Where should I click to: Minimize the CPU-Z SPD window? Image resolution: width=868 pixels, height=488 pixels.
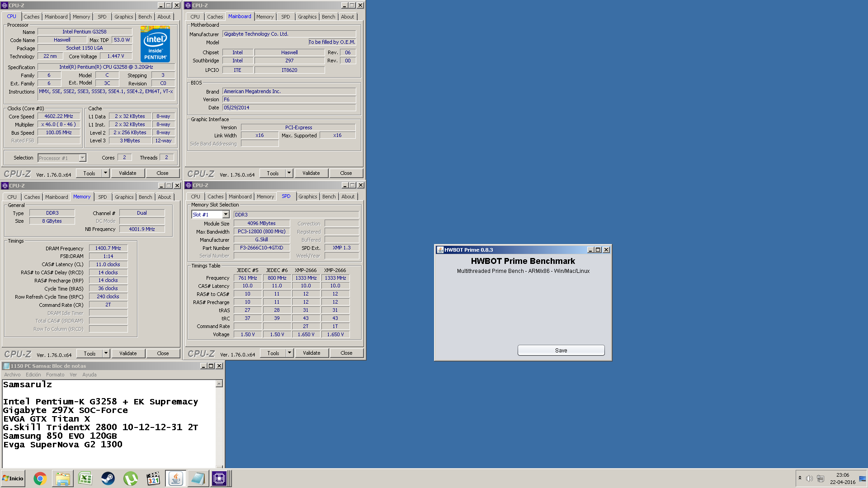pyautogui.click(x=345, y=185)
